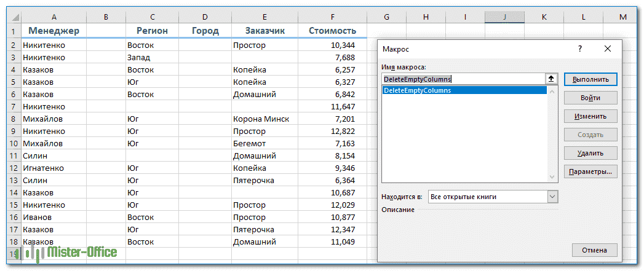Select column B header

click(x=106, y=17)
